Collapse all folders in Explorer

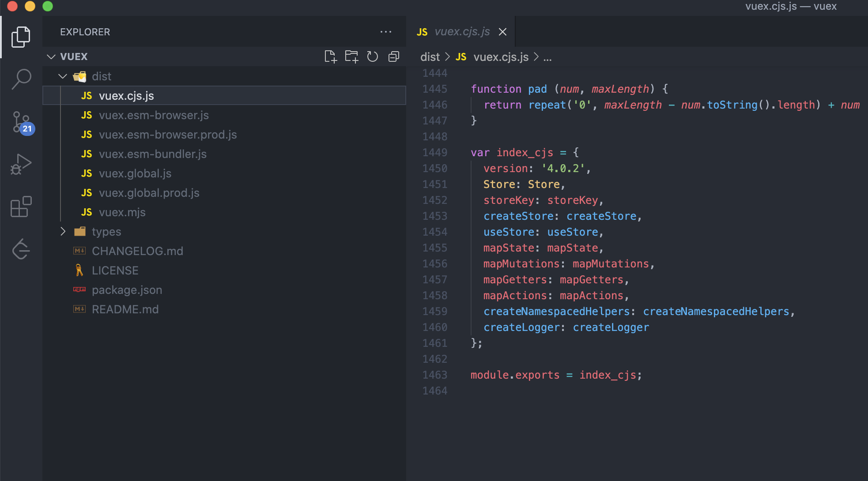click(x=393, y=56)
